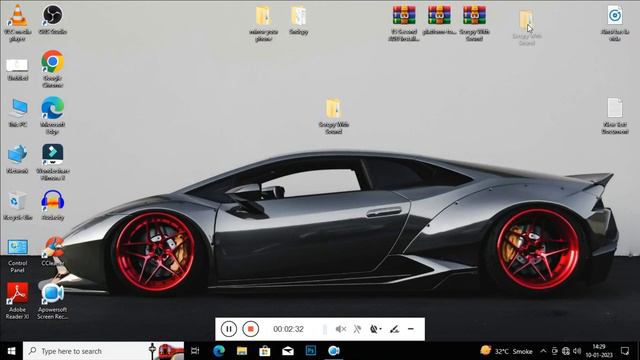Open the Audacity headphones desktop shortcut
Viewport: 640px width, 360px height.
pos(53,205)
